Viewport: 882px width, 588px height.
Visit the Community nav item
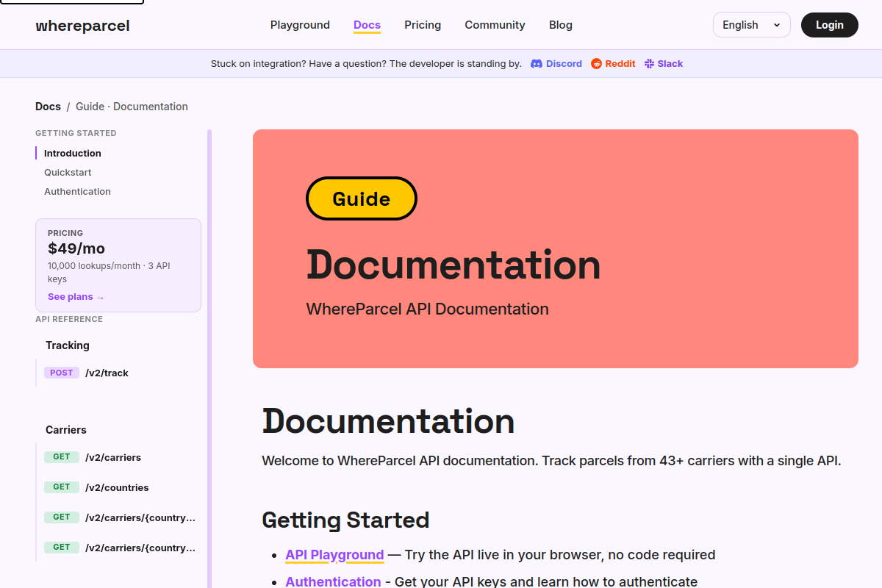coord(495,25)
